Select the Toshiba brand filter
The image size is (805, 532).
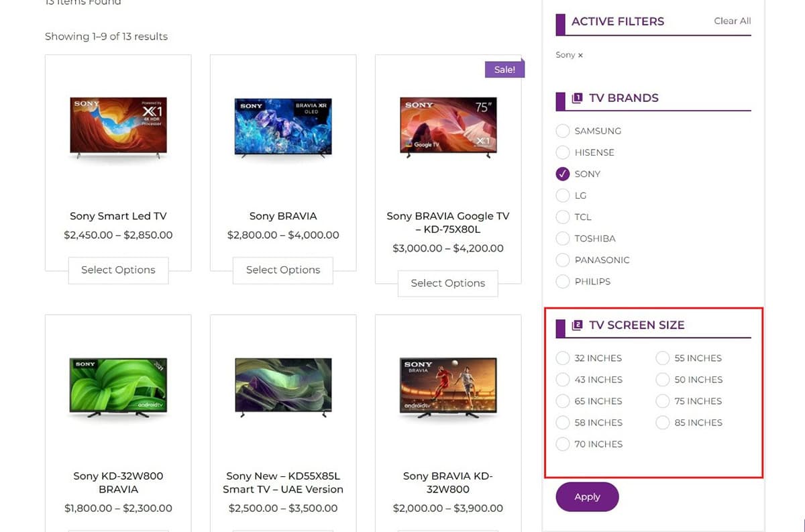click(x=563, y=238)
